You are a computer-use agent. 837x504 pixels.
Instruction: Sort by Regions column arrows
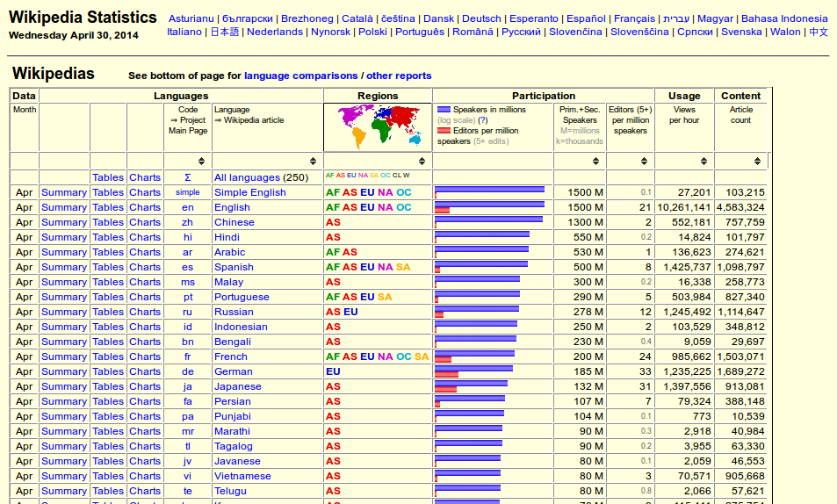422,162
